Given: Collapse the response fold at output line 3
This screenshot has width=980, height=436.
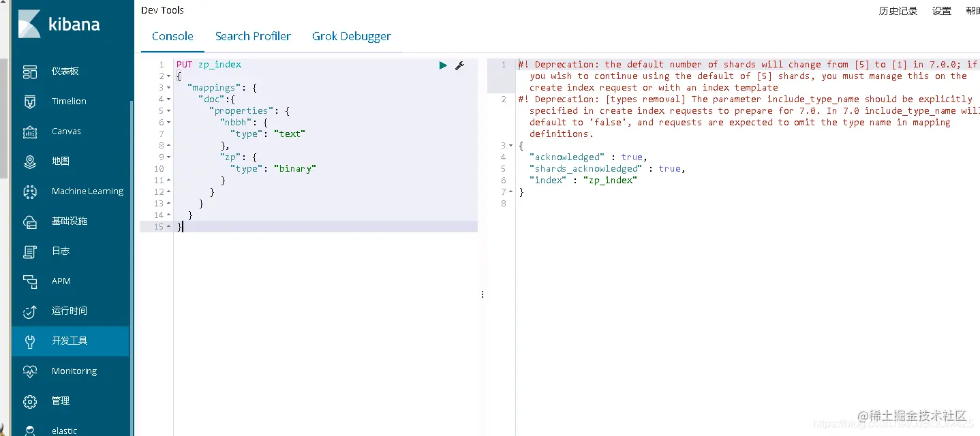Looking at the screenshot, I should point(510,146).
